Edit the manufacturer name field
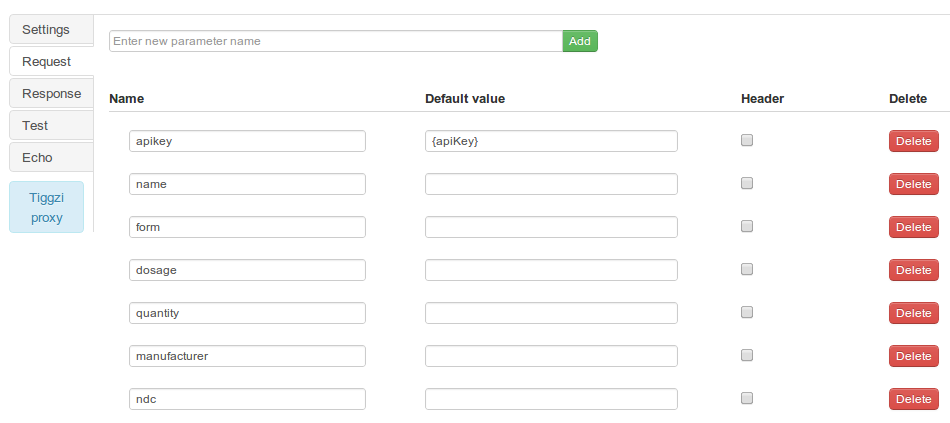The image size is (950, 423). coord(247,356)
